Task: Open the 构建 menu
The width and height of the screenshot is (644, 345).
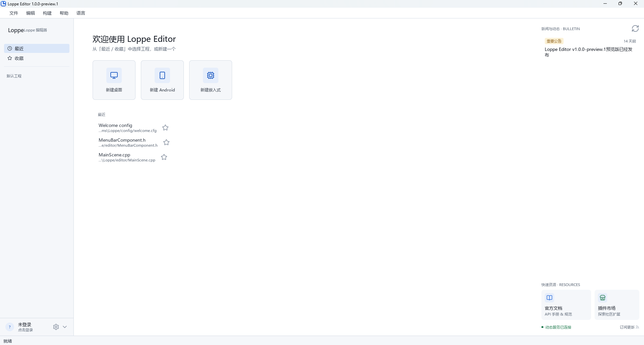Action: 47,13
